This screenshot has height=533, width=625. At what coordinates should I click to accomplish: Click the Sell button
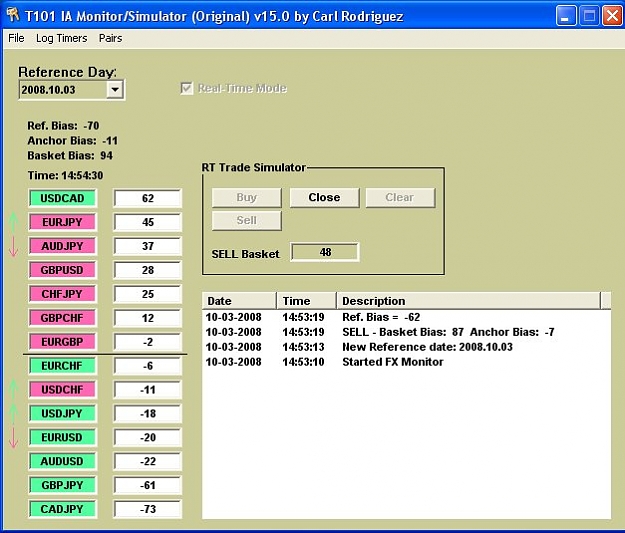247,220
